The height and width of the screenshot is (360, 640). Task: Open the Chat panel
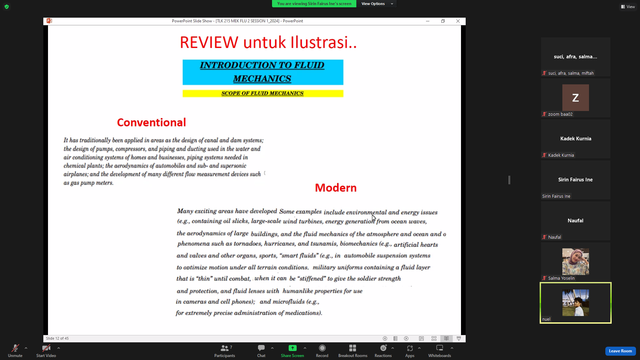[261, 350]
